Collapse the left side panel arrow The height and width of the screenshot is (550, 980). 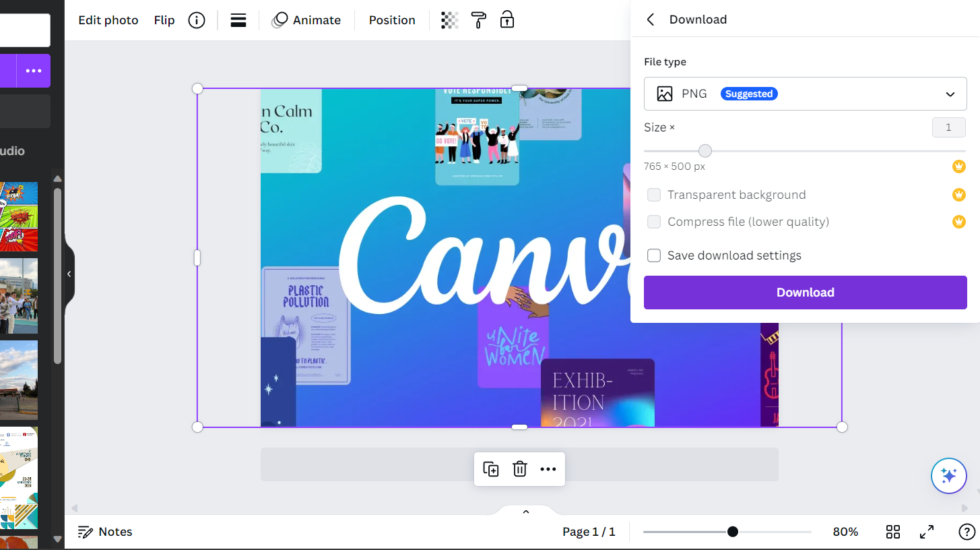click(69, 274)
